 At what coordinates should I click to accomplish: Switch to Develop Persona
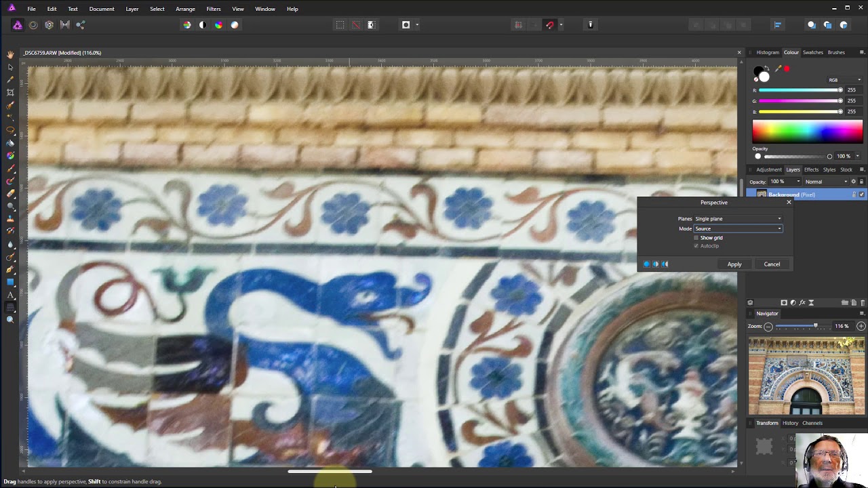coord(49,25)
